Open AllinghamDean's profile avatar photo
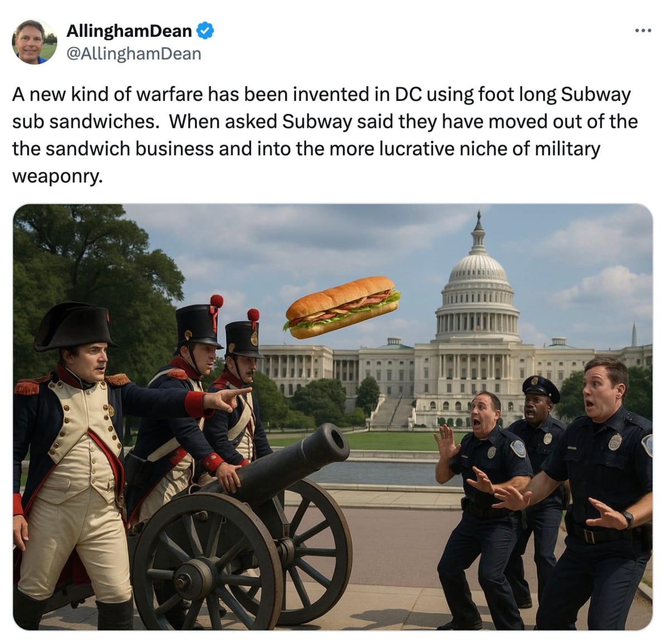 click(35, 42)
